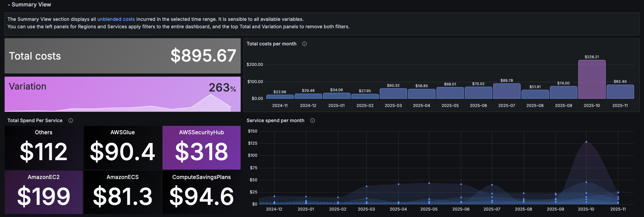Click the 2024-11 bar showing $22.68
The height and width of the screenshot is (217, 644).
click(x=280, y=97)
